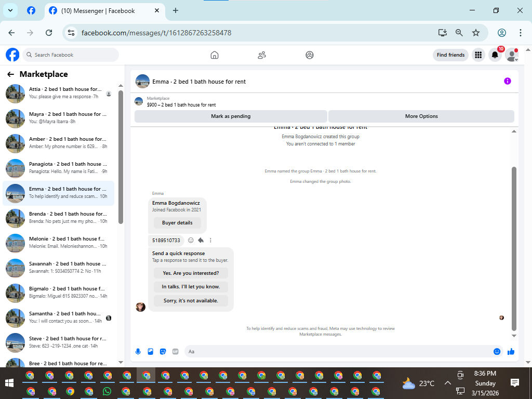Open the Melonie conversation
The height and width of the screenshot is (399, 532).
tap(58, 243)
